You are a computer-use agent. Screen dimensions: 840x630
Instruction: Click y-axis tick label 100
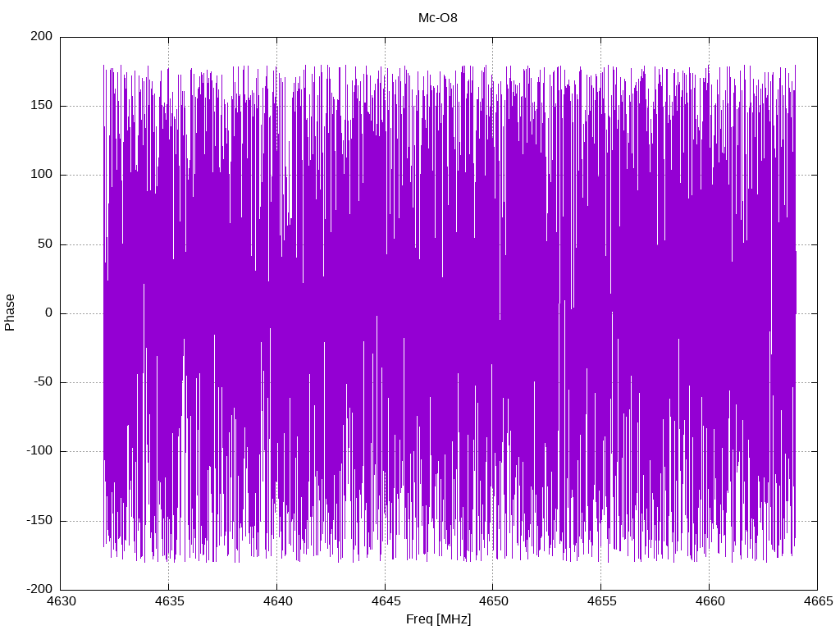pos(42,175)
